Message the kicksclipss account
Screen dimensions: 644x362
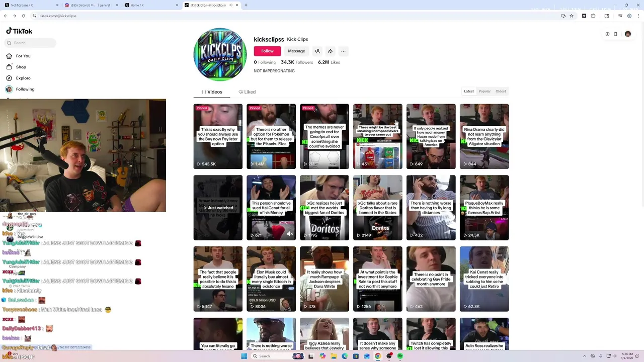coord(296,51)
